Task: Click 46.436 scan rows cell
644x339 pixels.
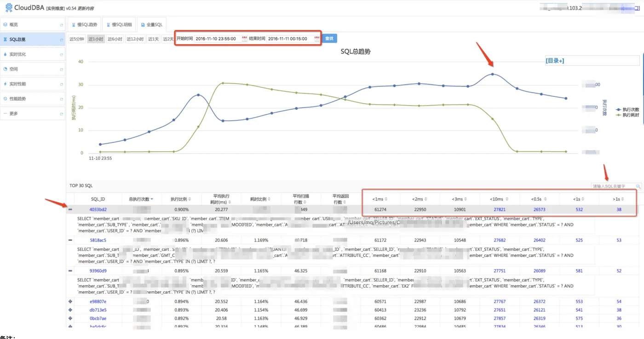Action: click(301, 301)
